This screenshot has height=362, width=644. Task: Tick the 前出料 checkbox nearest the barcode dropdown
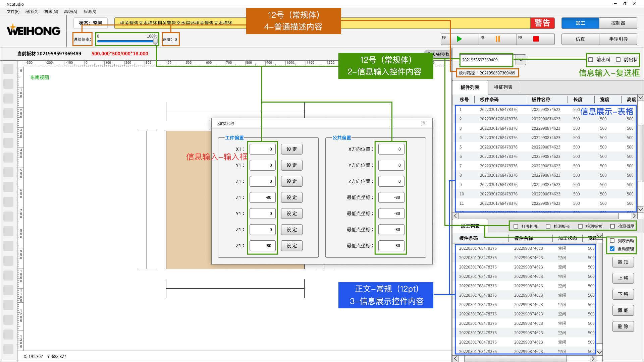point(591,60)
